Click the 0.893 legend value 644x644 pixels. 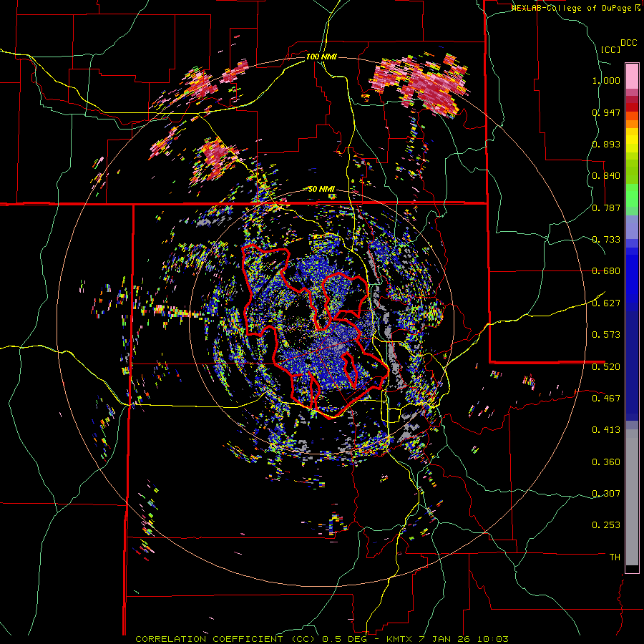pos(606,144)
